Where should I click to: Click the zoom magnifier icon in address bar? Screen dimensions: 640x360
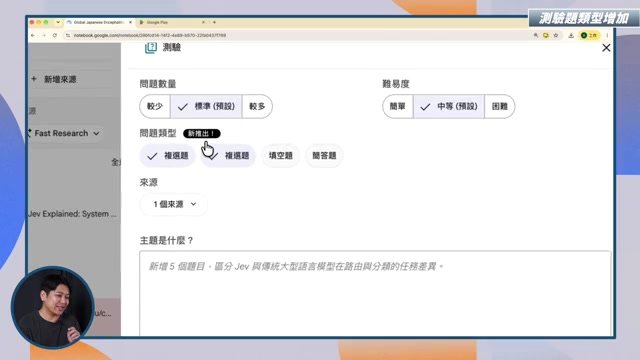(536, 36)
